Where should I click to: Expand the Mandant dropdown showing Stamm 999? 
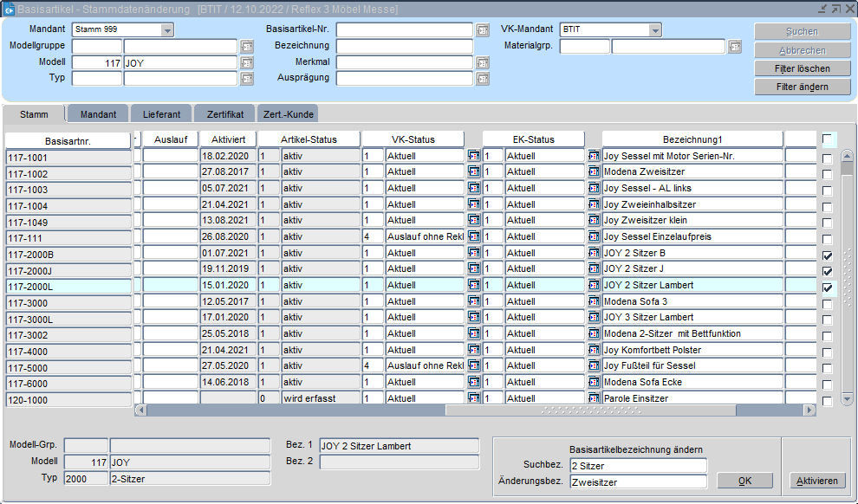167,30
